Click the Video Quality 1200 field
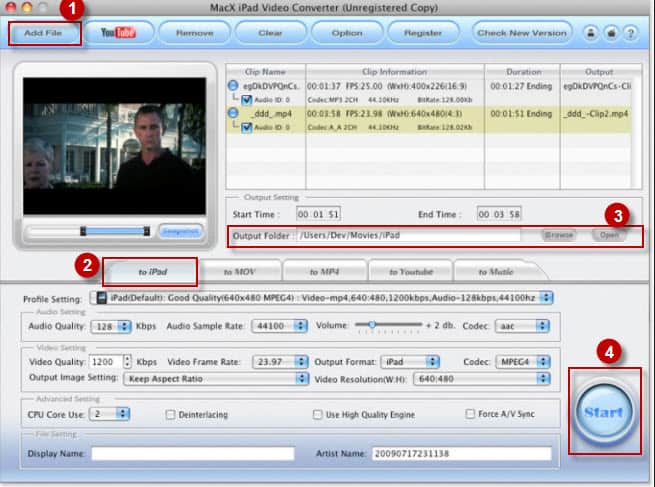Image resolution: width=655 pixels, height=487 pixels. (x=106, y=362)
